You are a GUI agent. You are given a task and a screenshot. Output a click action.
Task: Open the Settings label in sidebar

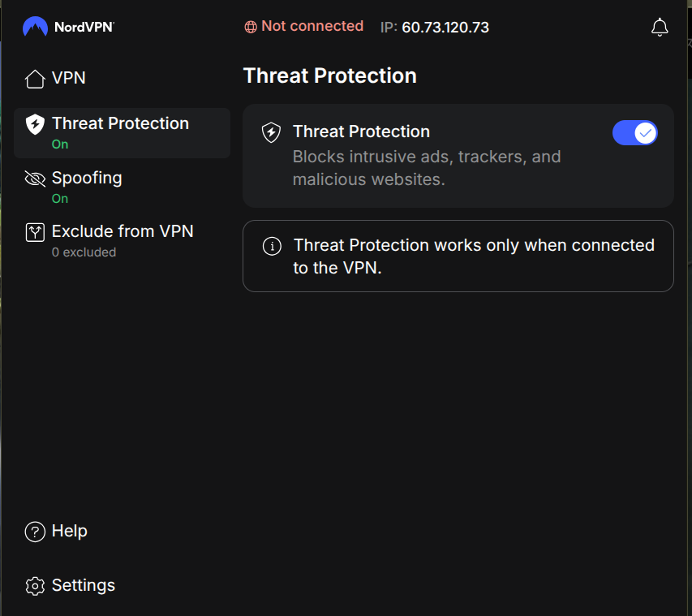point(84,586)
